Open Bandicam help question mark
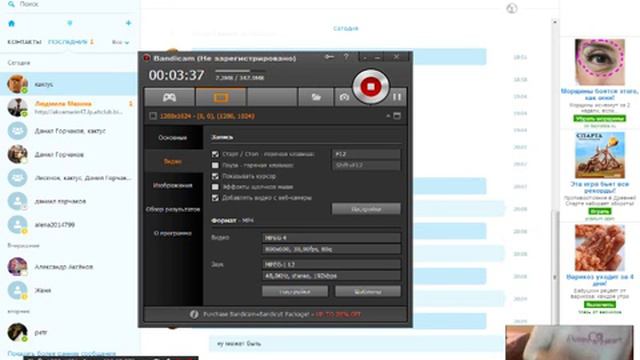This screenshot has height=360, width=640. [x=346, y=57]
